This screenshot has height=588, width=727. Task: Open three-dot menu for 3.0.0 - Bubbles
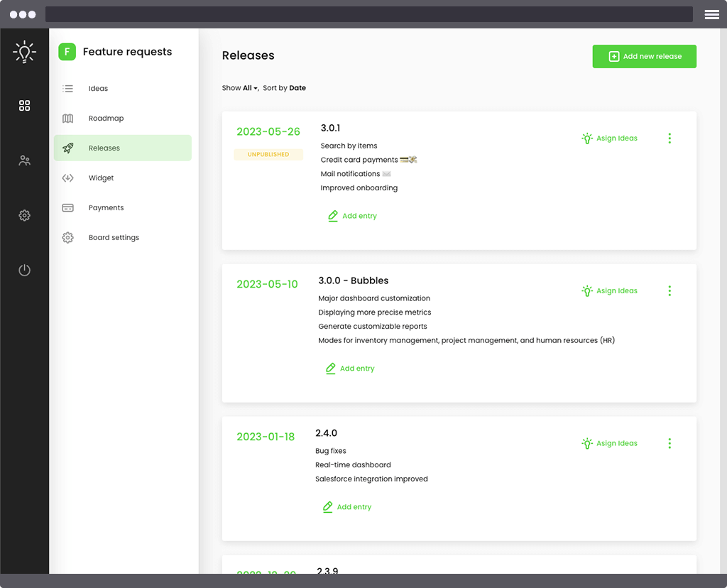(669, 290)
